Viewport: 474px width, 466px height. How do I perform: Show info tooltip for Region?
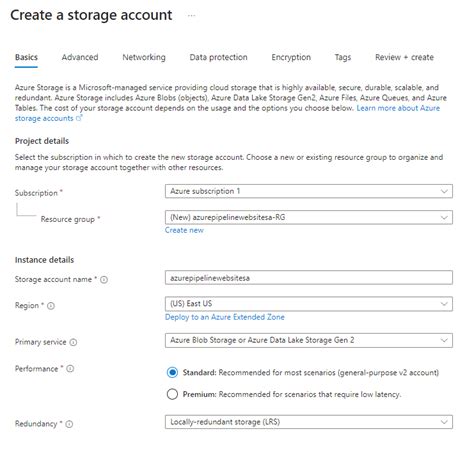pyautogui.click(x=51, y=306)
